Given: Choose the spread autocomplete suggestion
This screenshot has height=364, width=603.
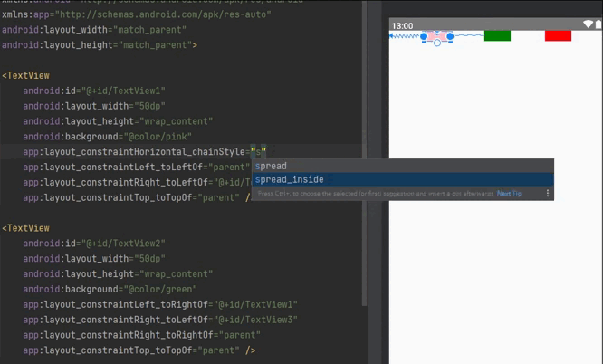Looking at the screenshot, I should coord(403,167).
